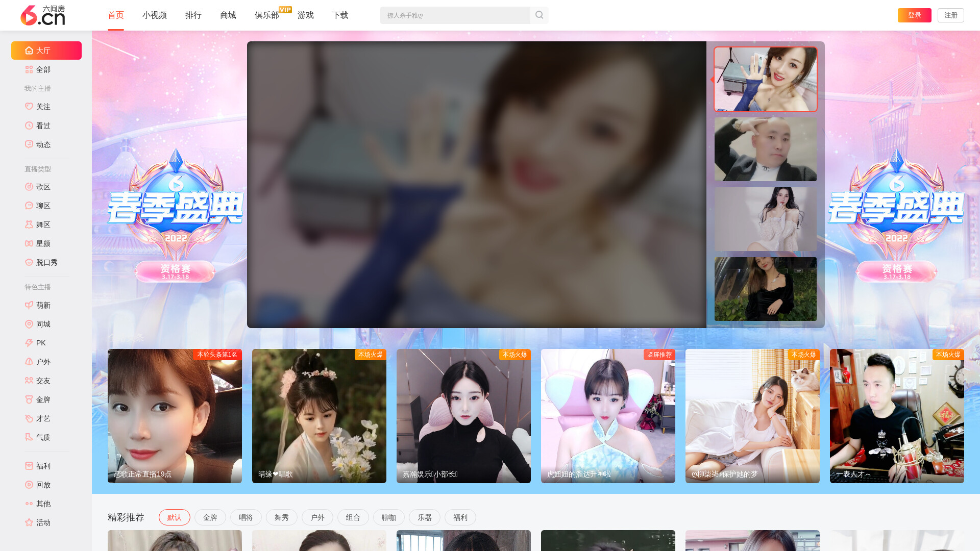980x551 pixels.
Task: Click the PK lightning icon
Action: 29,343
